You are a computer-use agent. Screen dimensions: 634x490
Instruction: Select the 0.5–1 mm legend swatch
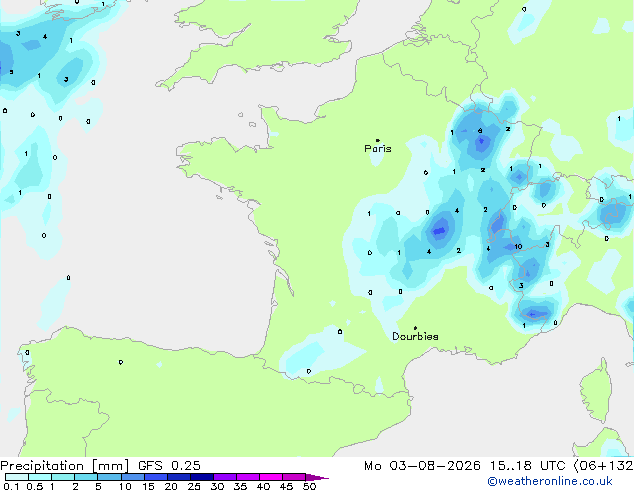pyautogui.click(x=40, y=477)
